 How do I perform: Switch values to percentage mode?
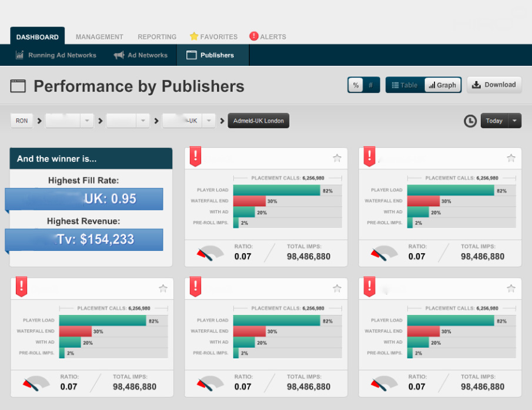(356, 85)
